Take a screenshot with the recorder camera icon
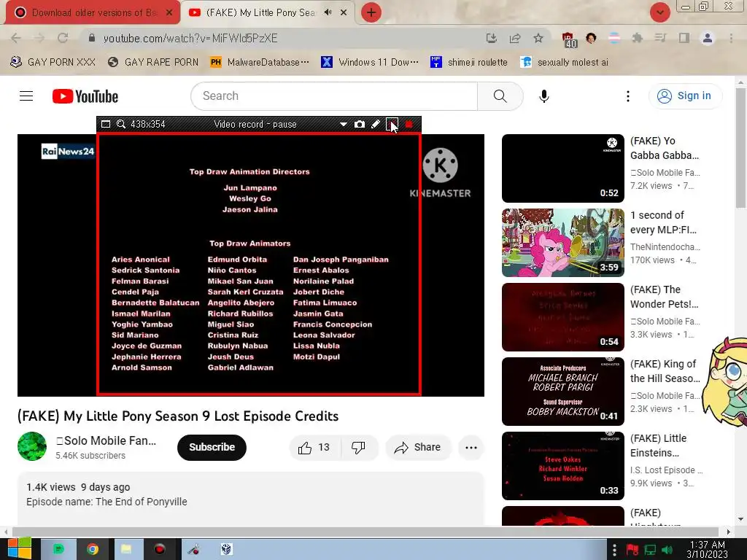The width and height of the screenshot is (747, 560). pyautogui.click(x=360, y=124)
